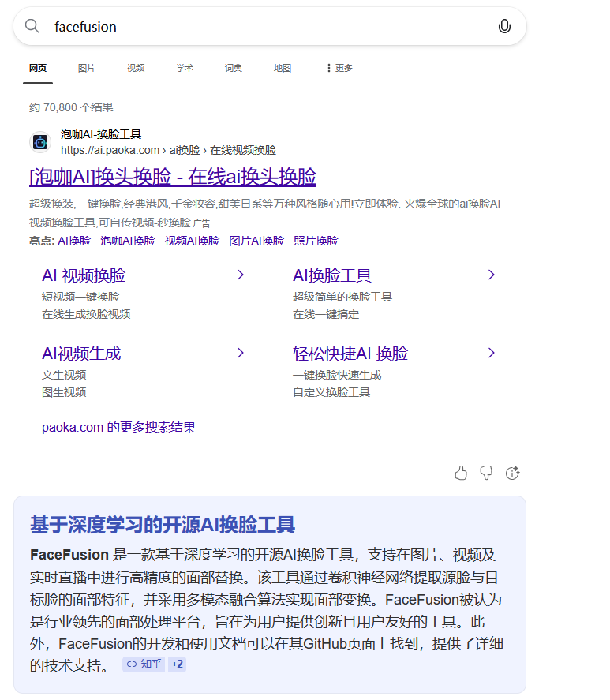Viewport: 610px width, 700px height.
Task: Click 在线一键搞定 description text
Action: (326, 314)
